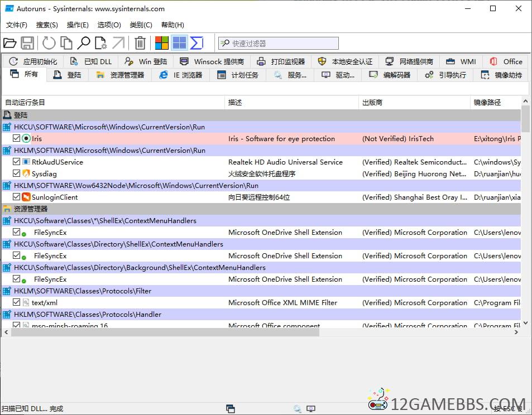Switch to the 驱动 tab
Viewport: 532px width, 415px height.
coord(338,75)
